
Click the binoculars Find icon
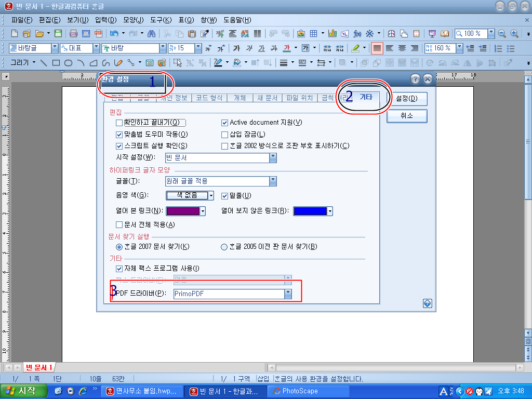point(152,34)
